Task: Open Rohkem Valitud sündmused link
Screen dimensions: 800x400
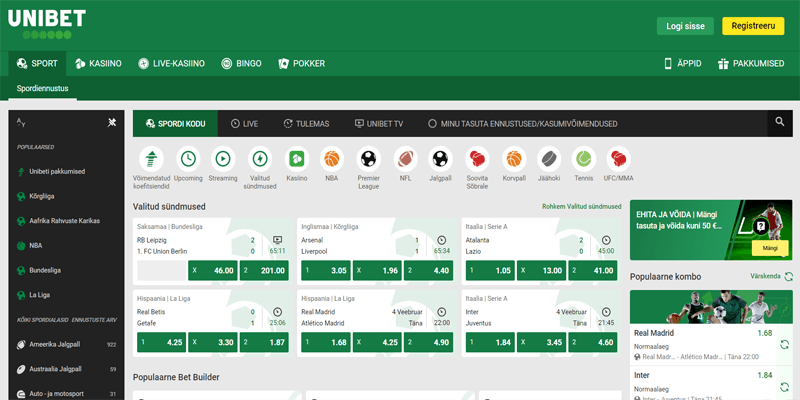Action: 582,207
